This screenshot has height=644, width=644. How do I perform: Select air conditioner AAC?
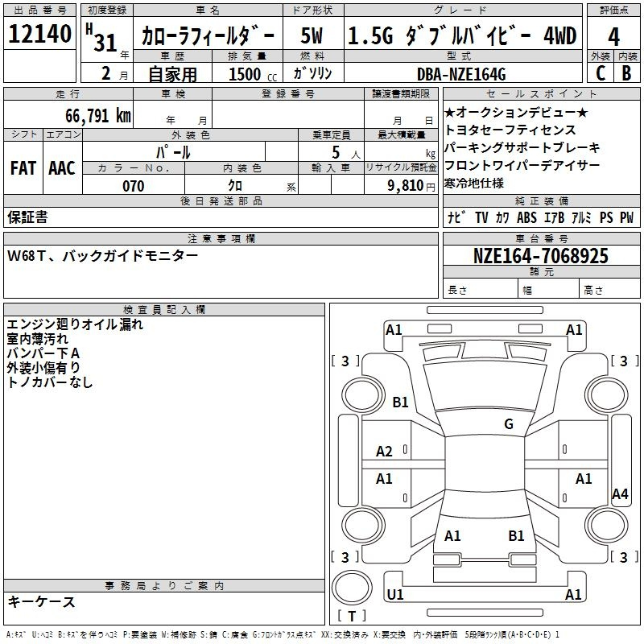point(62,168)
